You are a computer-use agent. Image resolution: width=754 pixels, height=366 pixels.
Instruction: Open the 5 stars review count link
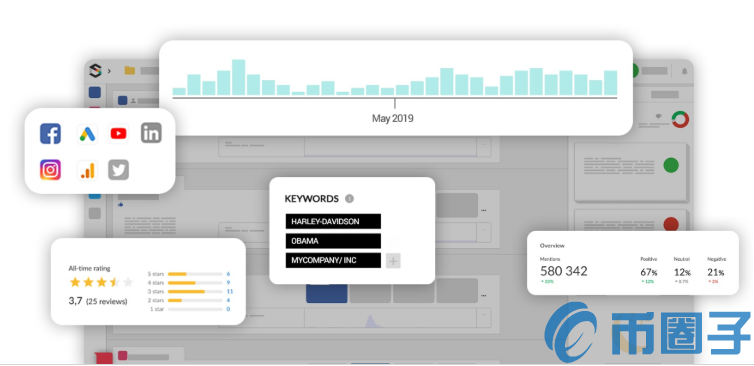point(228,274)
